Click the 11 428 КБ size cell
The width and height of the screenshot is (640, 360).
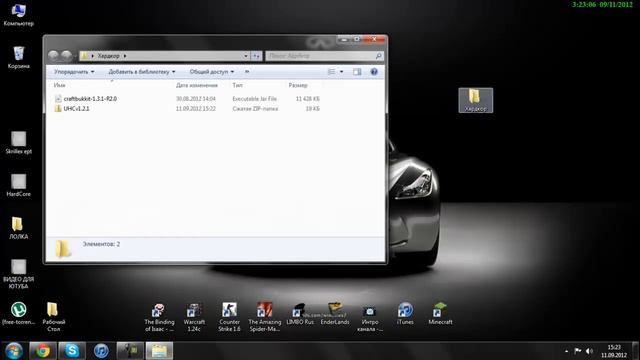click(308, 99)
